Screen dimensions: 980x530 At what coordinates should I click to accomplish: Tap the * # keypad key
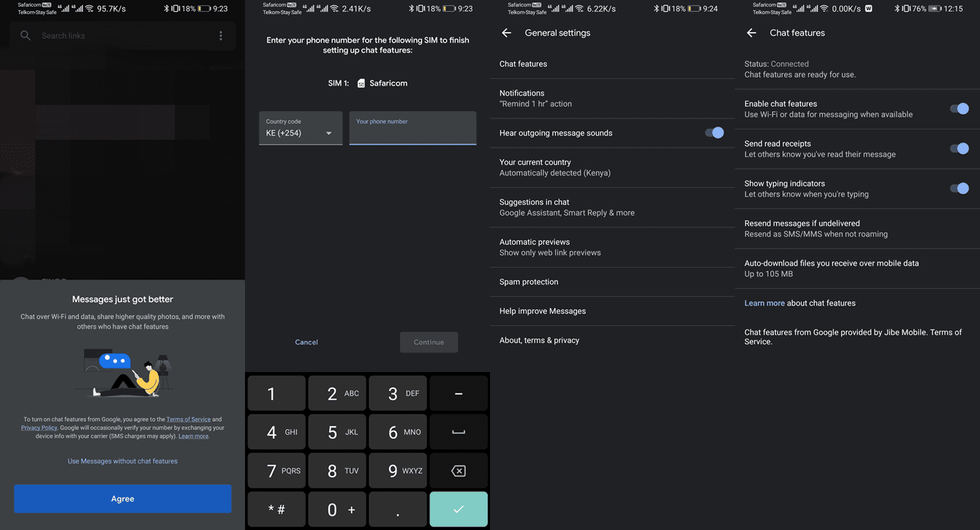point(276,510)
